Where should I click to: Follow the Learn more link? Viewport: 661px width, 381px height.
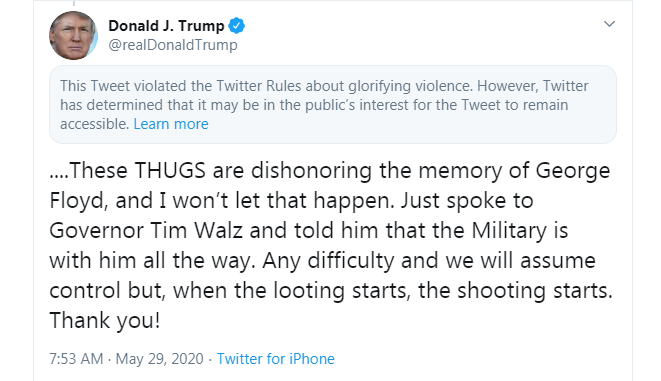click(x=171, y=124)
